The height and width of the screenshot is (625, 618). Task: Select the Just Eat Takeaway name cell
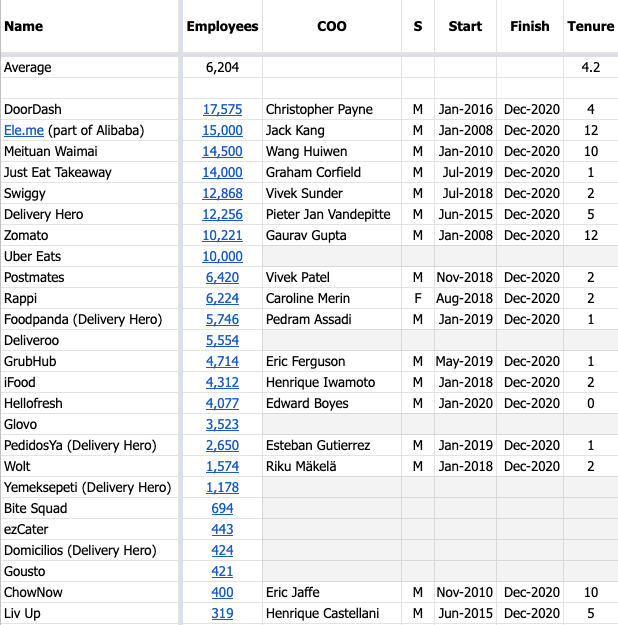coord(90,172)
